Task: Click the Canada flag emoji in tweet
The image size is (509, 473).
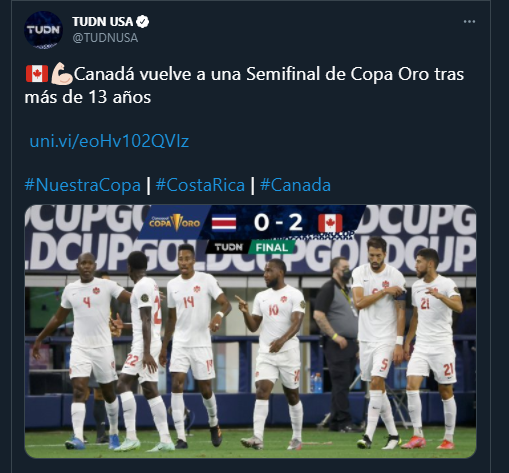Action: click(37, 74)
